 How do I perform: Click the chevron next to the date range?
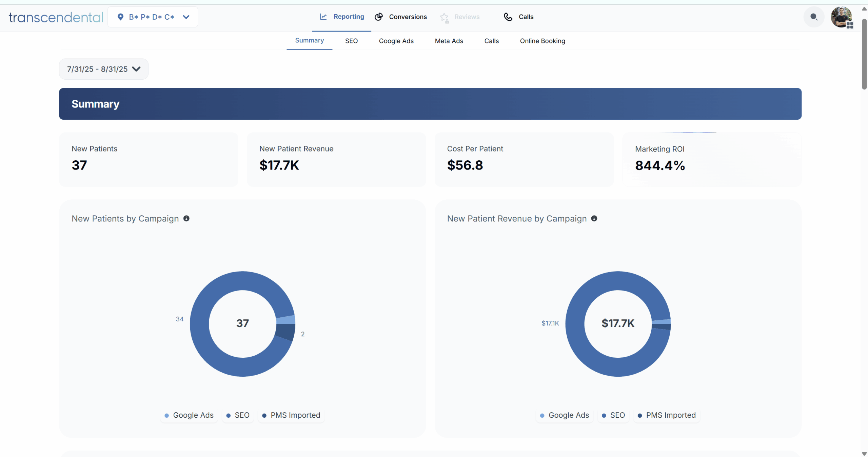pos(136,69)
